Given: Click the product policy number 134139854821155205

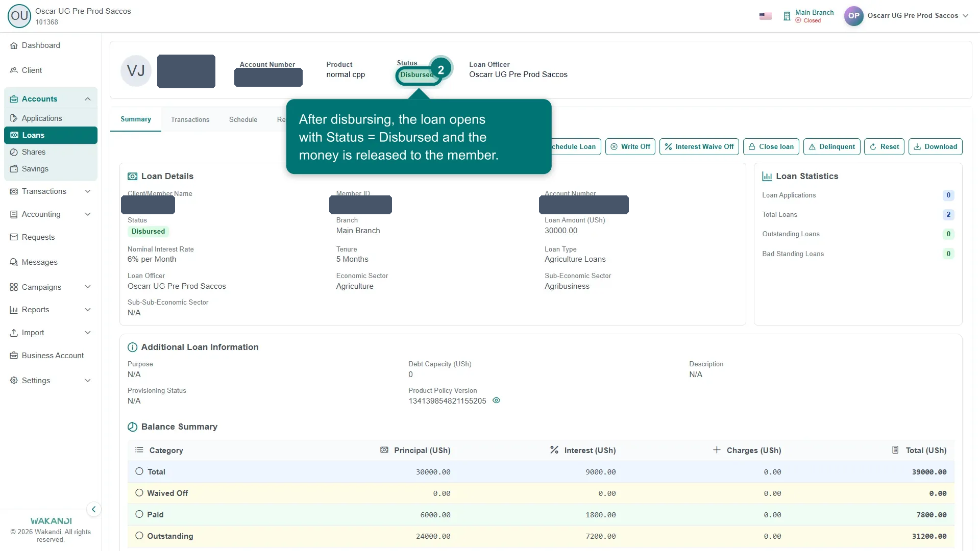Looking at the screenshot, I should point(447,401).
